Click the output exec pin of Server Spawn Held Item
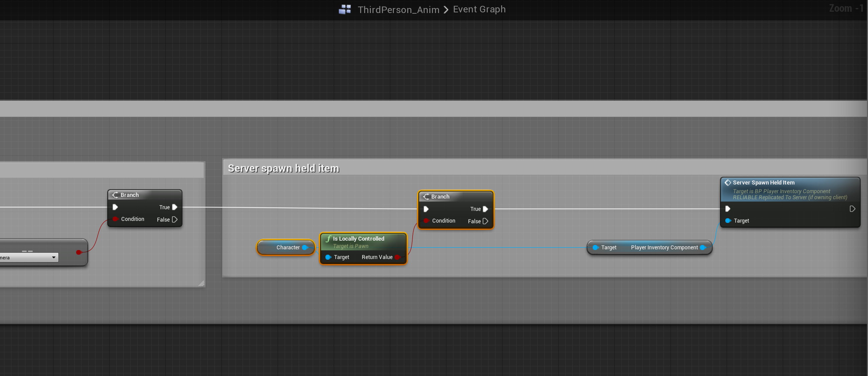This screenshot has height=376, width=868. (852, 209)
